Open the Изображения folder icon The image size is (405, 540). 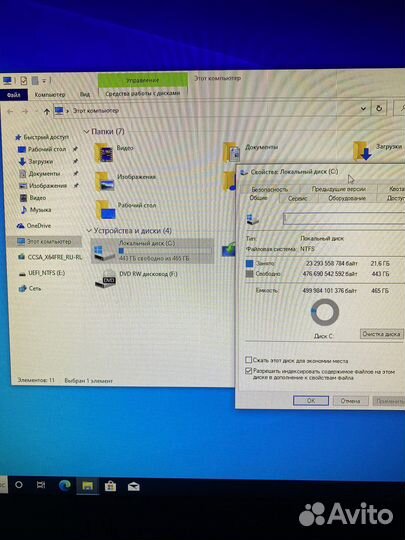105,181
